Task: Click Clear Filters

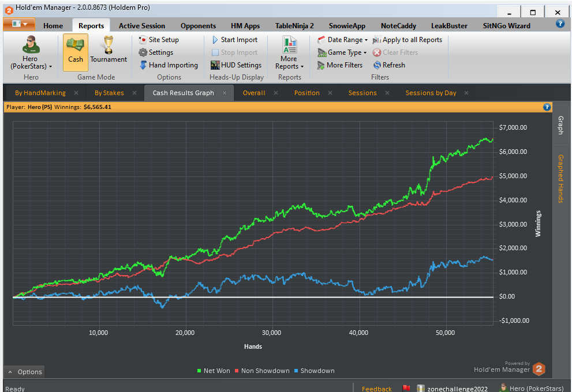Action: click(395, 52)
